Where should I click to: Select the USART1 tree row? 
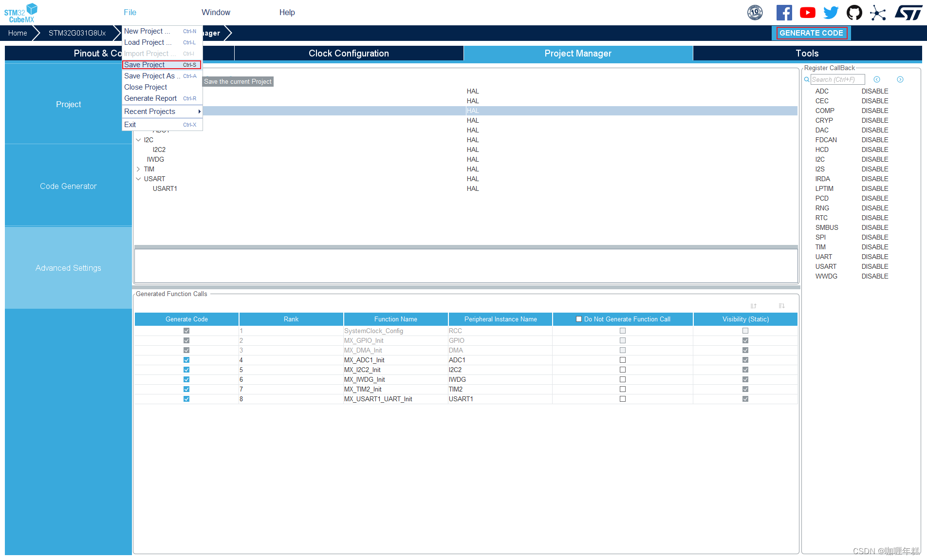pos(165,188)
